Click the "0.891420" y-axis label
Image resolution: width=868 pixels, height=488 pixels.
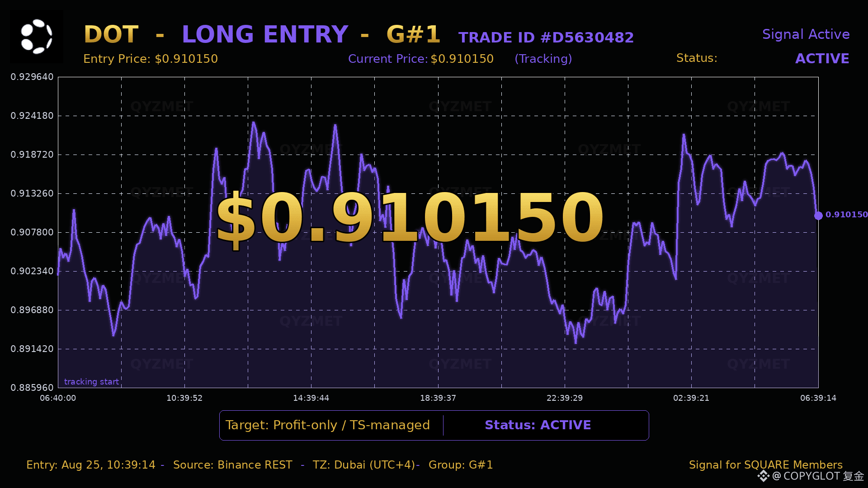[x=32, y=349]
